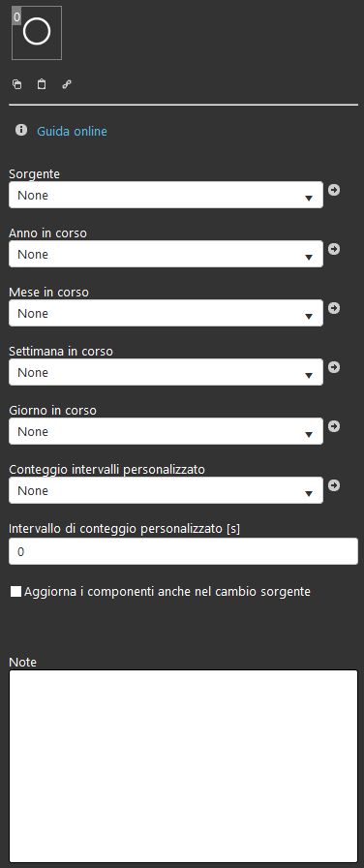Viewport: 364px width, 868px height.
Task: Click the arrow icon next to Sorgente
Action: click(x=334, y=190)
